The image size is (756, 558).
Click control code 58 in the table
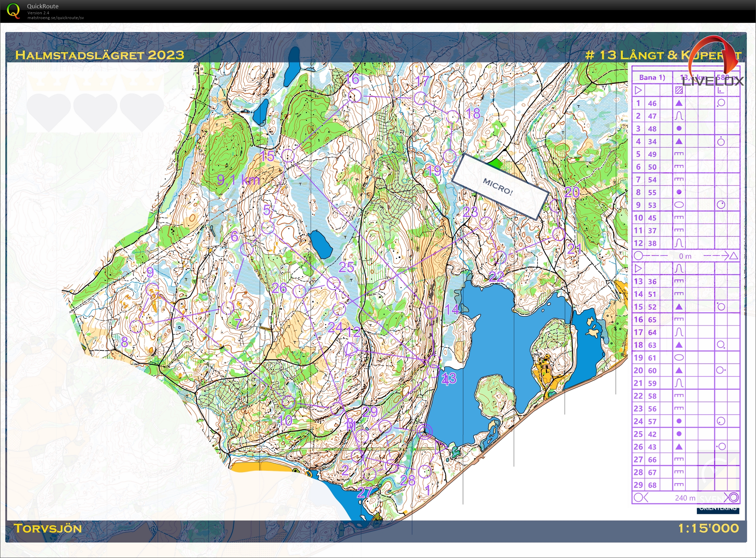tap(652, 396)
